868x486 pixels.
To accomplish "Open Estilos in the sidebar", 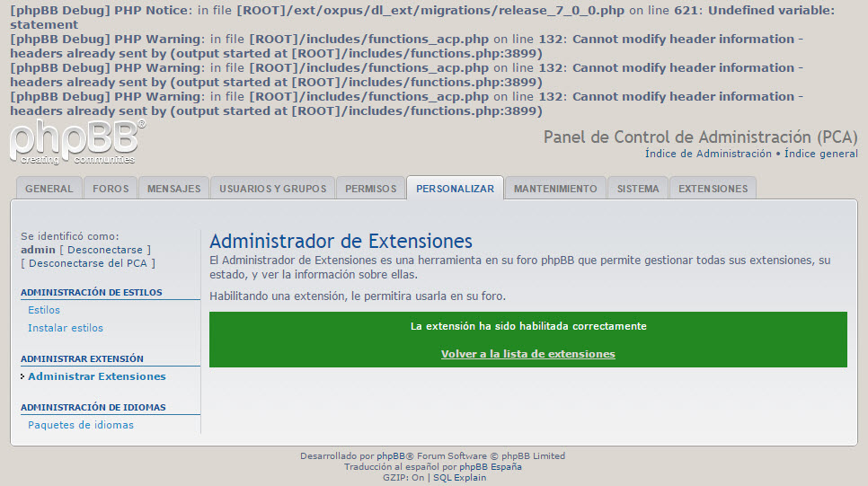I will coord(44,310).
